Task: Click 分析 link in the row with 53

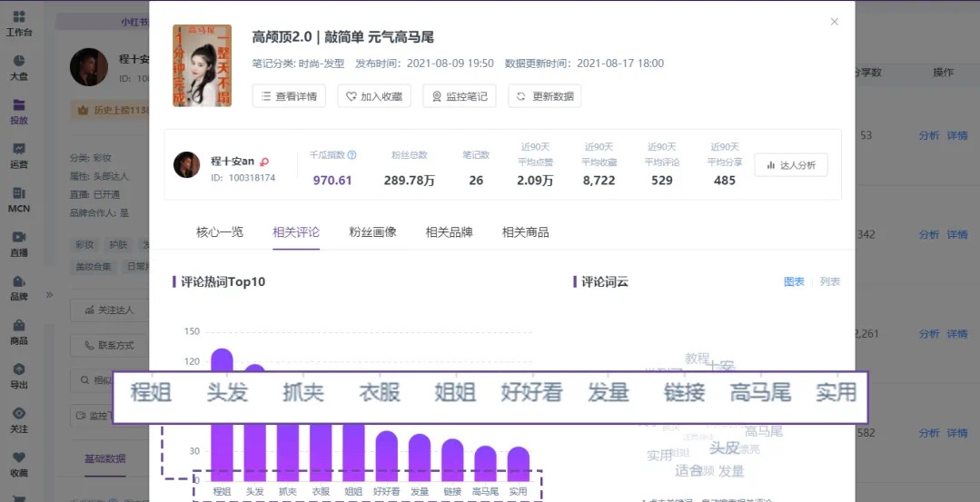Action: [929, 135]
